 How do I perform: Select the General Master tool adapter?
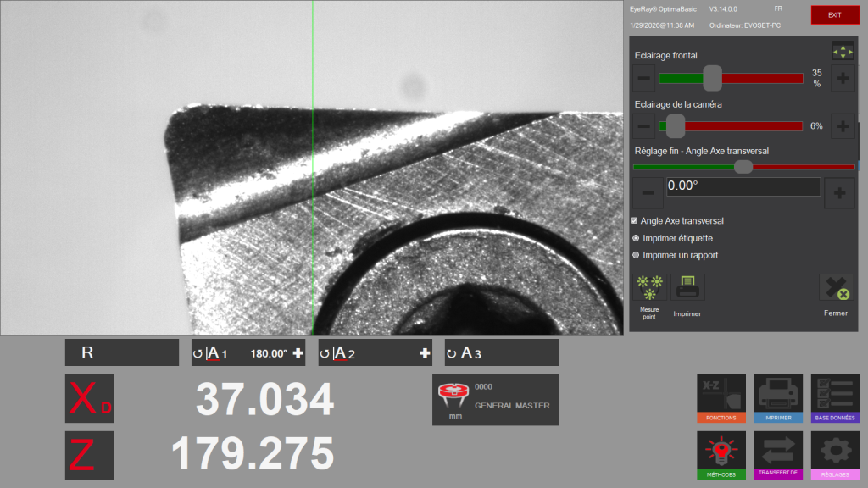495,399
